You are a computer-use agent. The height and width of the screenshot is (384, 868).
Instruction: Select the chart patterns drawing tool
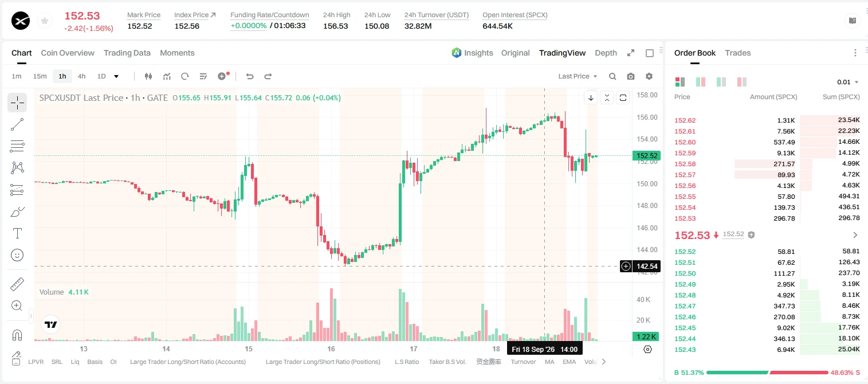[17, 168]
